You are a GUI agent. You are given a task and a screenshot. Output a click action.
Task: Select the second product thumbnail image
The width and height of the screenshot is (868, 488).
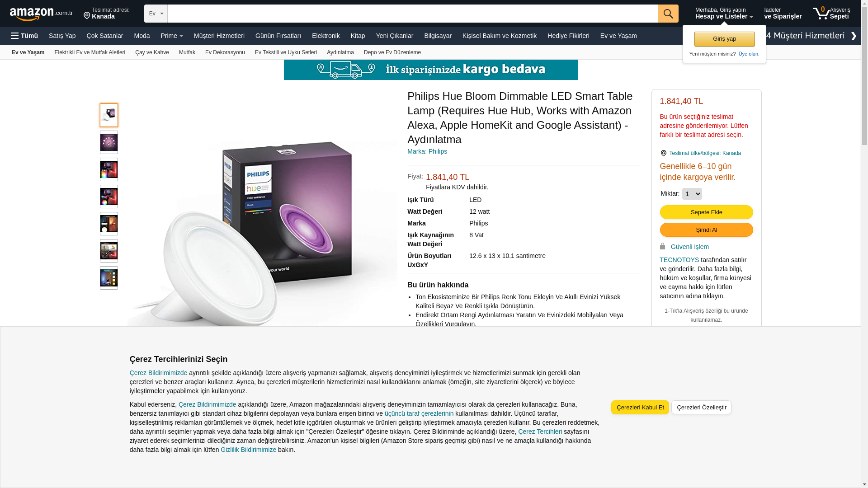(109, 142)
